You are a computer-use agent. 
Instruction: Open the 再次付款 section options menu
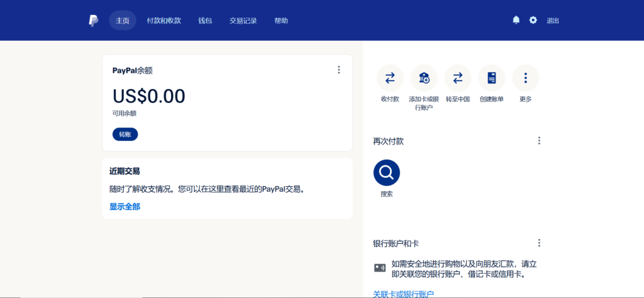(539, 141)
